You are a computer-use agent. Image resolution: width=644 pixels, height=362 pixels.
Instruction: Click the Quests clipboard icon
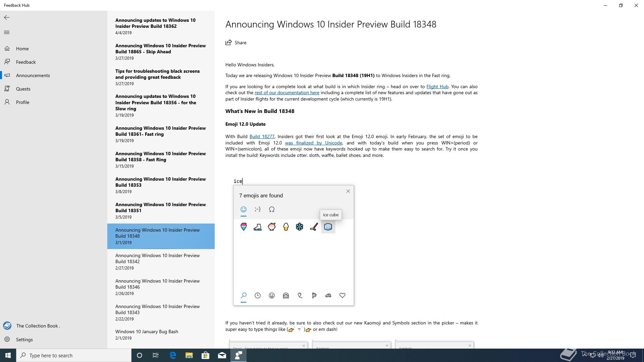click(x=7, y=89)
